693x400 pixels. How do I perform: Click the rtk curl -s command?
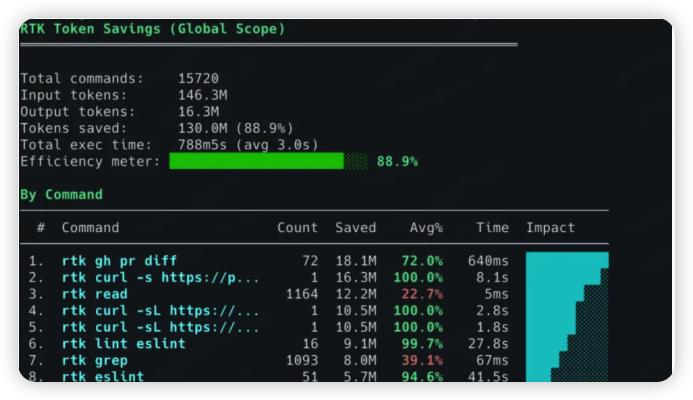(160, 277)
